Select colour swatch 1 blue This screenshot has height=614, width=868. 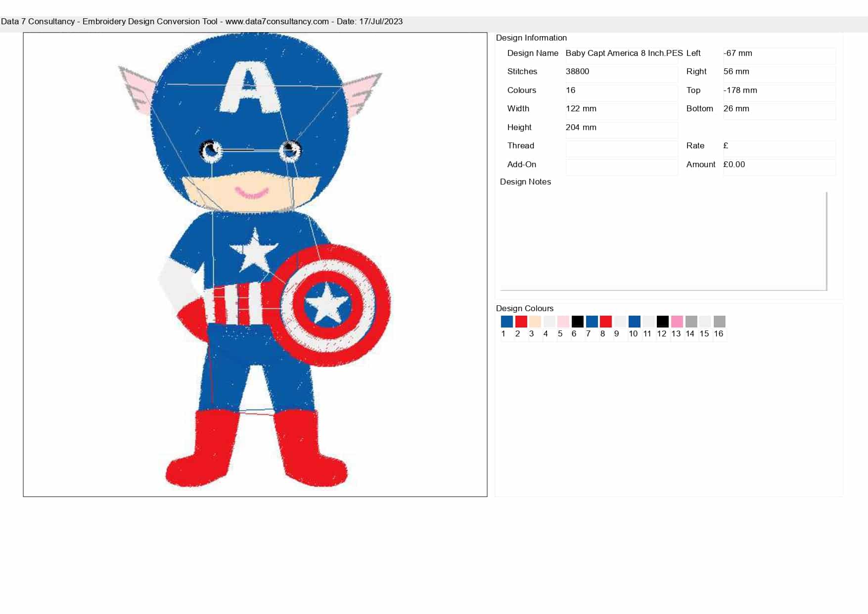coord(506,322)
